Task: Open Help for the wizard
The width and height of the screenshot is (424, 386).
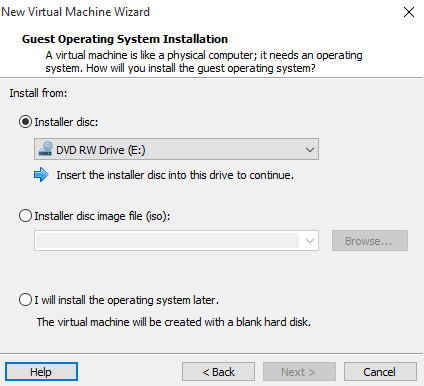Action: coord(41,372)
